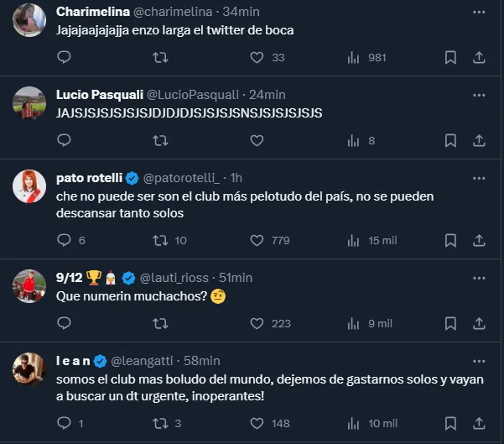
Task: Bookmark the tweet by l e a n
Action: (450, 423)
